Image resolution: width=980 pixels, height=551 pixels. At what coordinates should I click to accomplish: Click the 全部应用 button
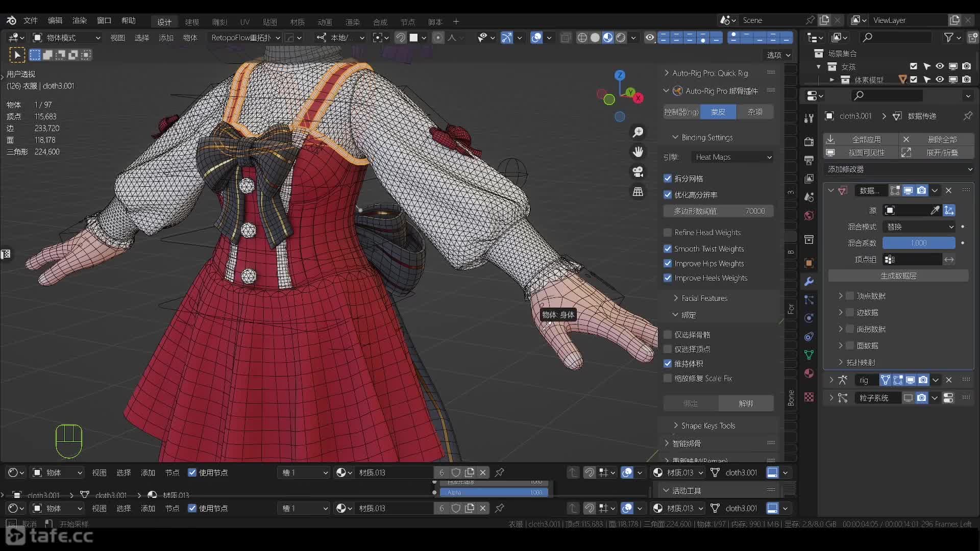pyautogui.click(x=861, y=139)
